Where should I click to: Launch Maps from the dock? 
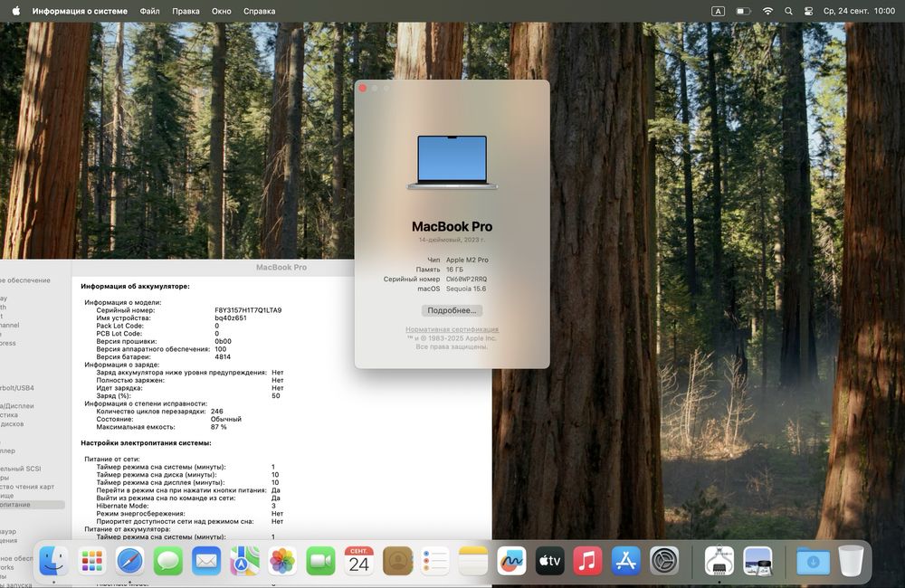tap(244, 560)
